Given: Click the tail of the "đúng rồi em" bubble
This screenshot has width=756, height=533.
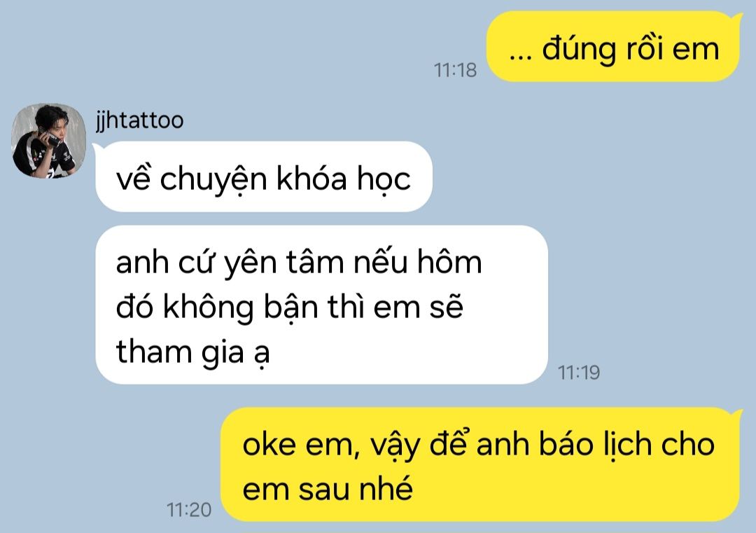Looking at the screenshot, I should [x=738, y=18].
